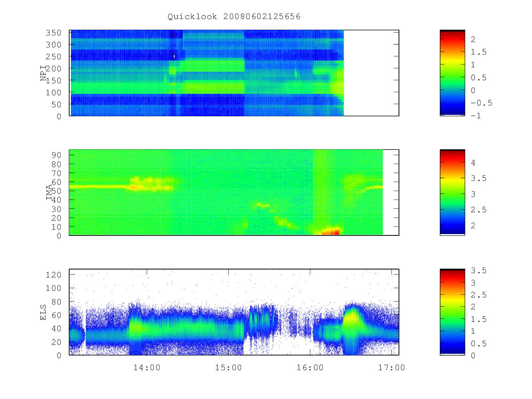The width and height of the screenshot is (532, 399).
Task: Click the title "Quicklook 20080602125656"
Action: click(x=234, y=17)
